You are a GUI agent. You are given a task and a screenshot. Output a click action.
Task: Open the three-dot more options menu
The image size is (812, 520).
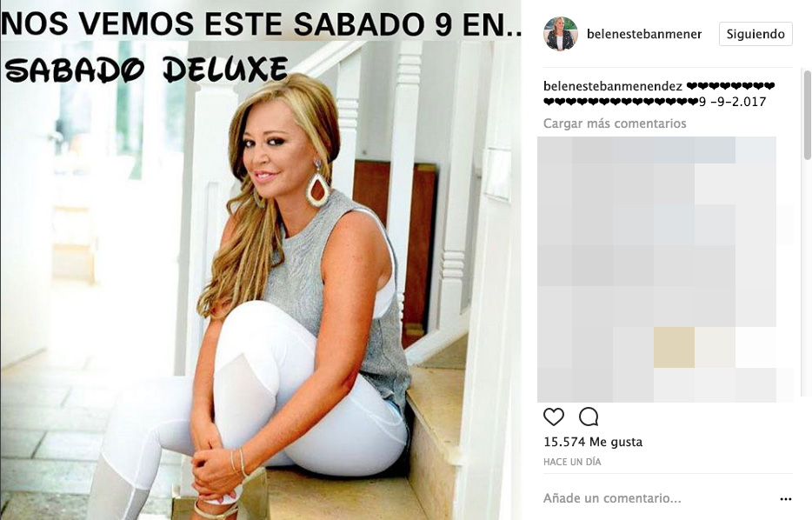point(786,499)
